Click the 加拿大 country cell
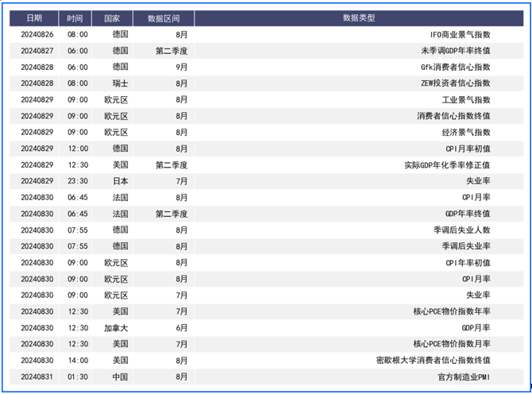Image resolution: width=532 pixels, height=394 pixels. pos(117,328)
